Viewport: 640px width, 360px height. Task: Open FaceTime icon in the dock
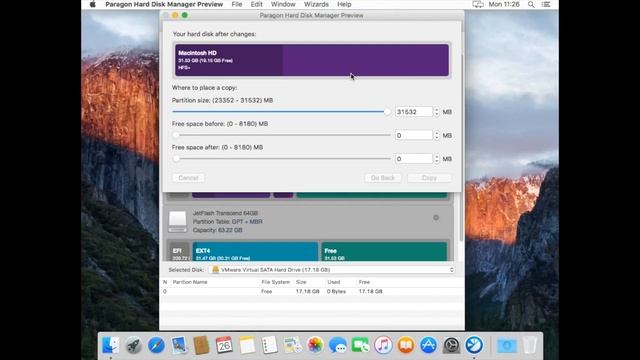click(x=360, y=345)
